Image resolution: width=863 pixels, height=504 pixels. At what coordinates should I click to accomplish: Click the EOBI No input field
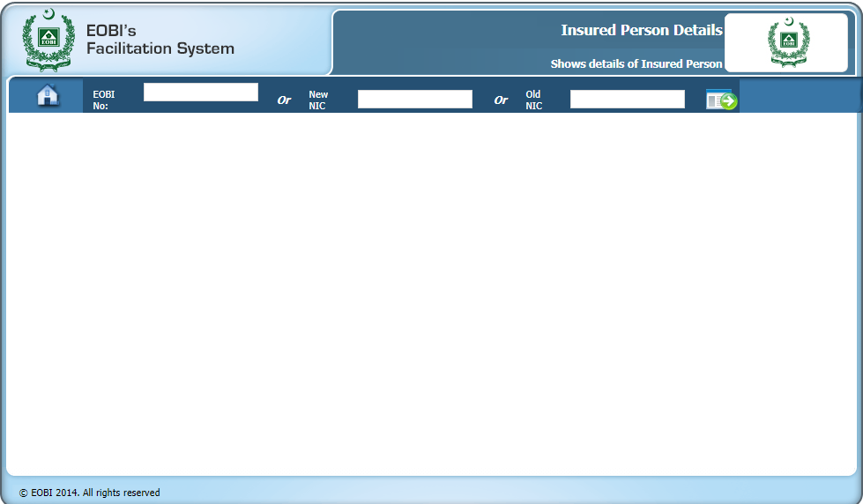pos(201,92)
